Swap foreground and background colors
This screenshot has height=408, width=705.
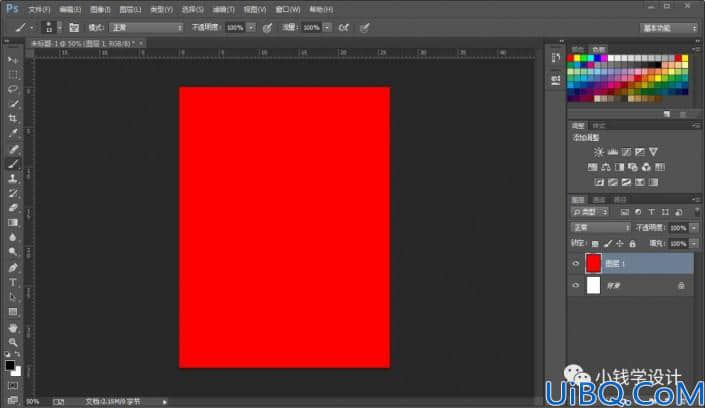point(17,354)
